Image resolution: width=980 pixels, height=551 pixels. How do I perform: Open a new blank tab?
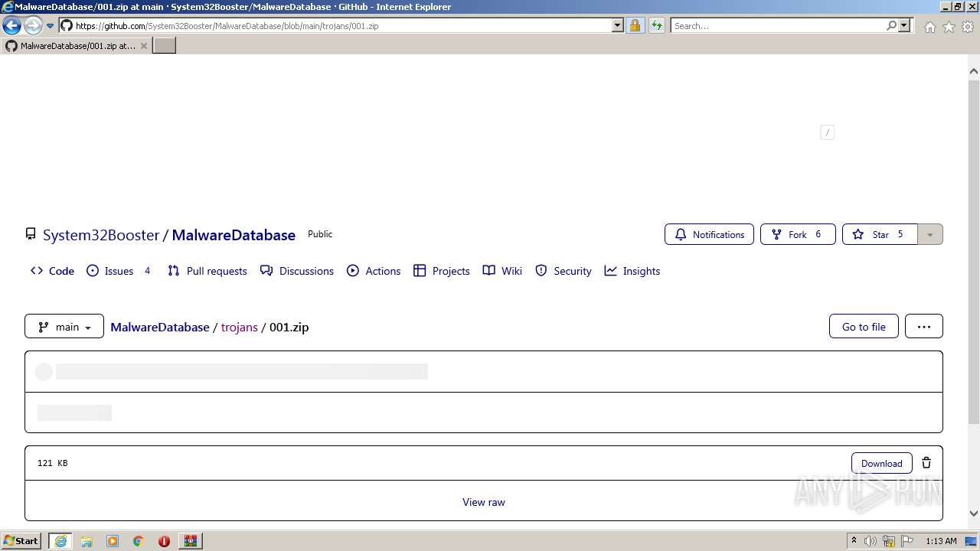coord(165,46)
